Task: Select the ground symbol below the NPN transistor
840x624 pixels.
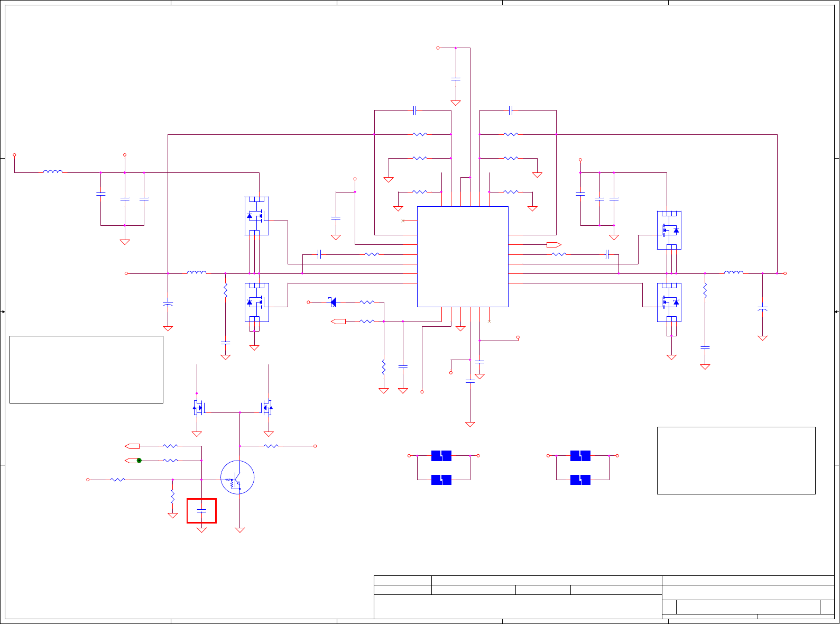Action: point(240,530)
